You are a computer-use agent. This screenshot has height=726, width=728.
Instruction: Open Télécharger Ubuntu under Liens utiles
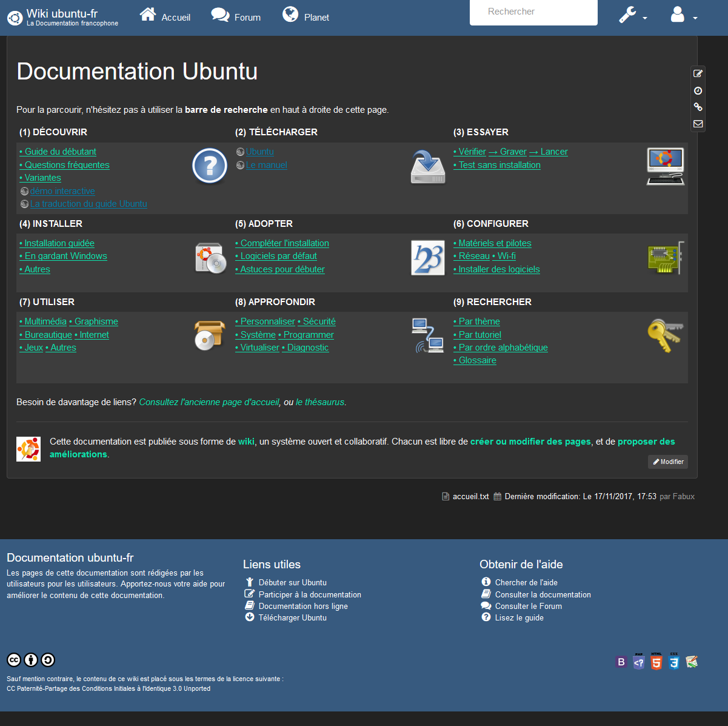(293, 617)
